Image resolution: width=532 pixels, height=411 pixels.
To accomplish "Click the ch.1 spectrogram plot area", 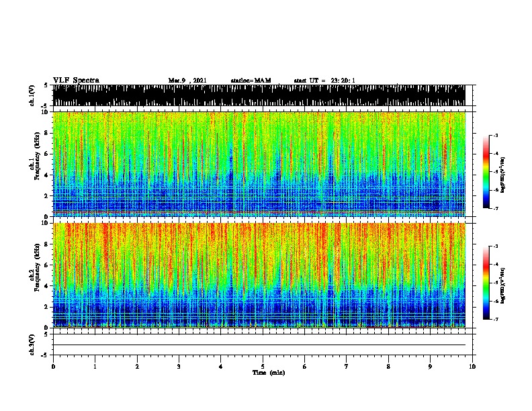I will (259, 164).
